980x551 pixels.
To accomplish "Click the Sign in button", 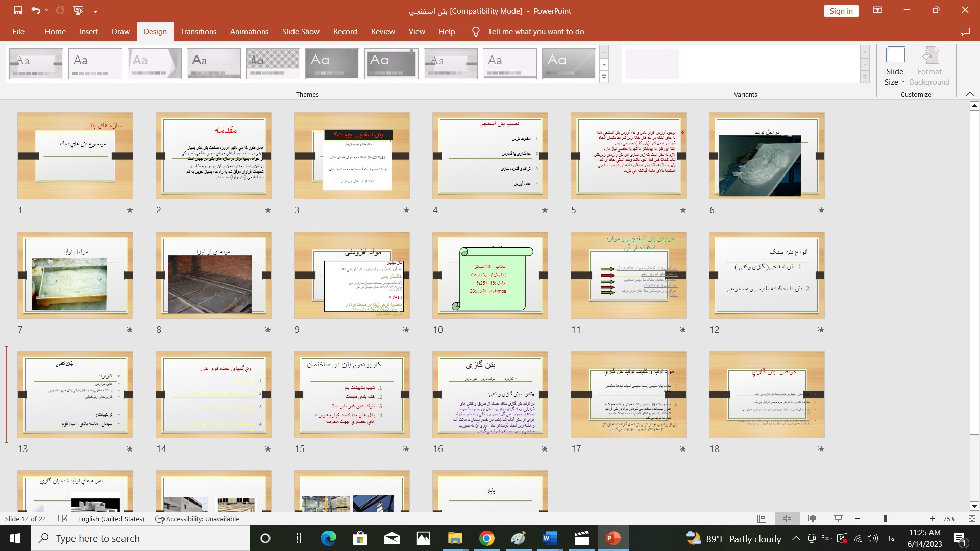I will pyautogui.click(x=841, y=11).
